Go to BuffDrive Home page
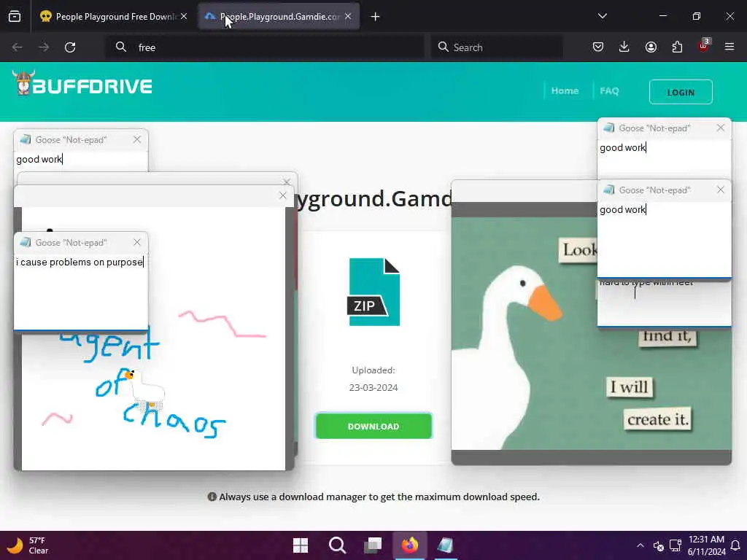The height and width of the screenshot is (560, 747). tap(565, 91)
